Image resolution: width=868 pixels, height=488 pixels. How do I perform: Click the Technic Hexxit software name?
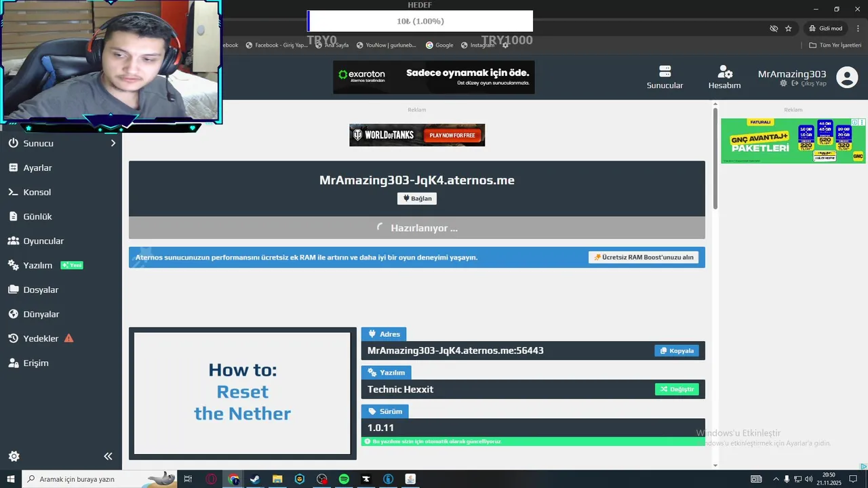400,389
